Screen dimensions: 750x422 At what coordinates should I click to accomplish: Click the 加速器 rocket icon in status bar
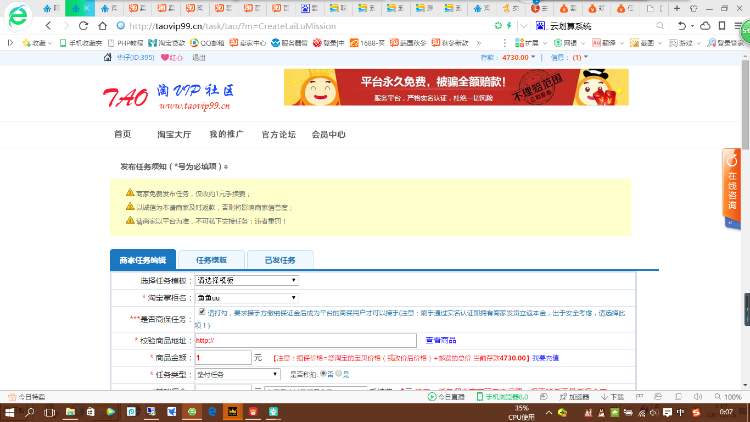coord(563,397)
